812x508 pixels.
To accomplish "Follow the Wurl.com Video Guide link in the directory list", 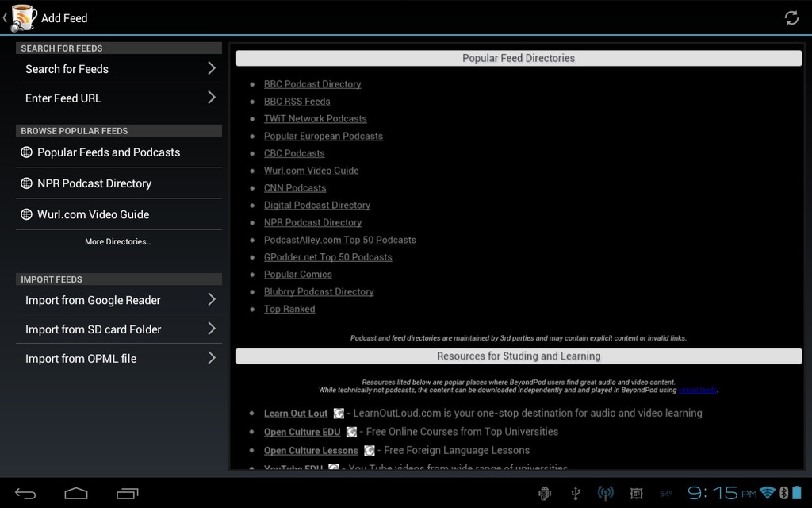I will click(311, 171).
